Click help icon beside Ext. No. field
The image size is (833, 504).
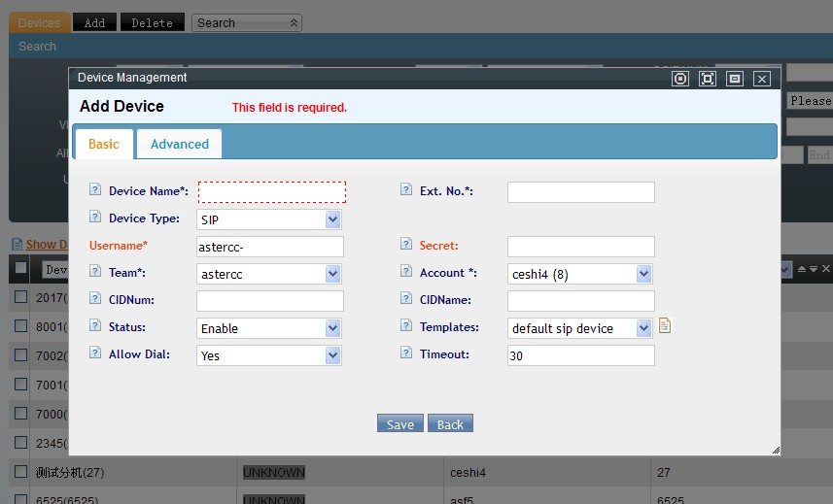pyautogui.click(x=406, y=190)
